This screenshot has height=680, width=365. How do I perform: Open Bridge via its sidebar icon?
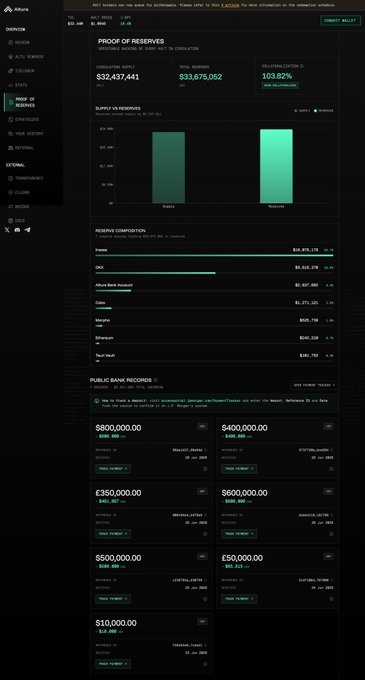(11, 206)
